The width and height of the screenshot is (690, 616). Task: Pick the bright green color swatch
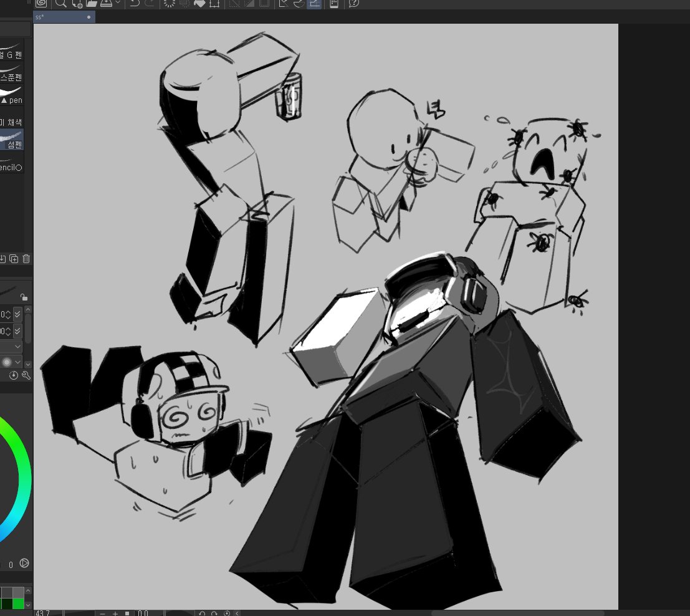click(x=18, y=604)
